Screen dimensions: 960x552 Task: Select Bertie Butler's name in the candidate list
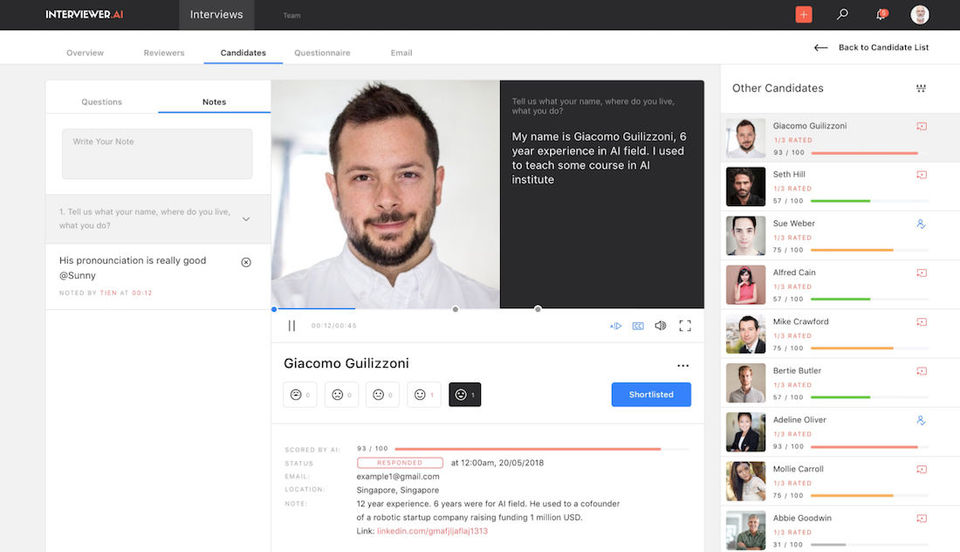797,371
